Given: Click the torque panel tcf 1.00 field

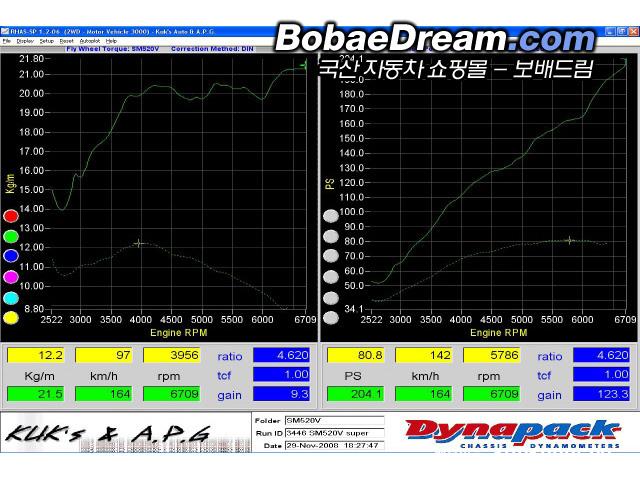Looking at the screenshot, I should (x=281, y=374).
